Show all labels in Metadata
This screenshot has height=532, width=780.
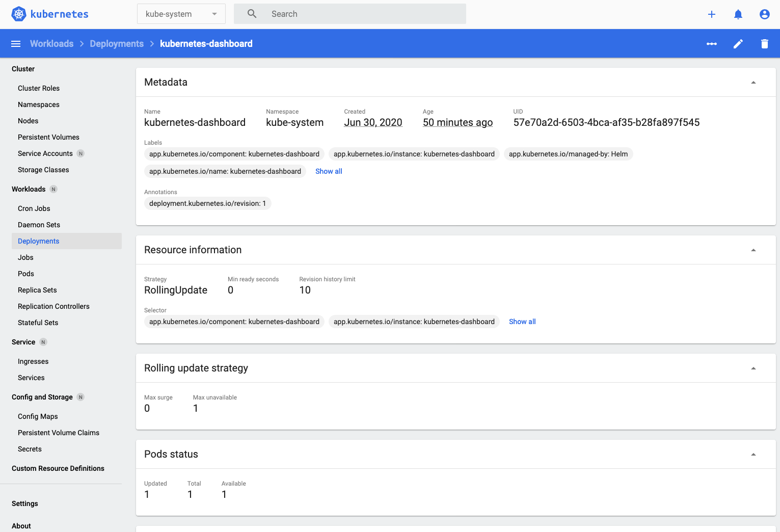(x=329, y=171)
